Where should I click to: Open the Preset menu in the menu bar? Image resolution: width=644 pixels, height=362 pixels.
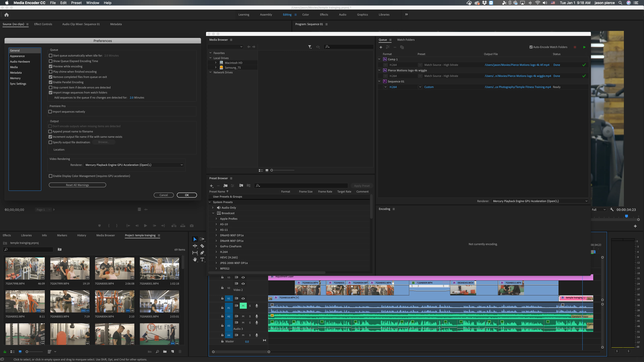(76, 3)
